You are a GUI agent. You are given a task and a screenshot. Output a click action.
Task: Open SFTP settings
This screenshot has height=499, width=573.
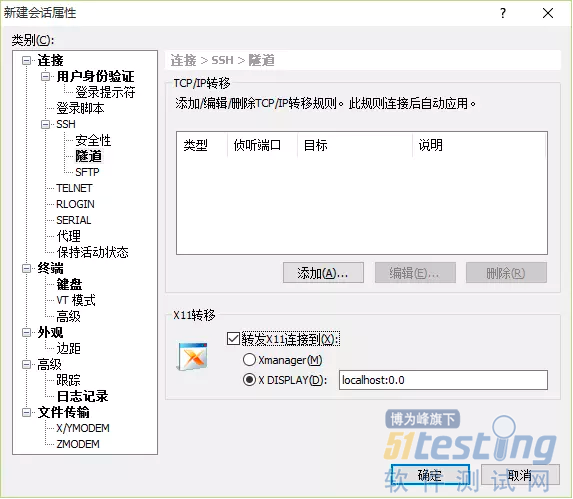tap(87, 172)
